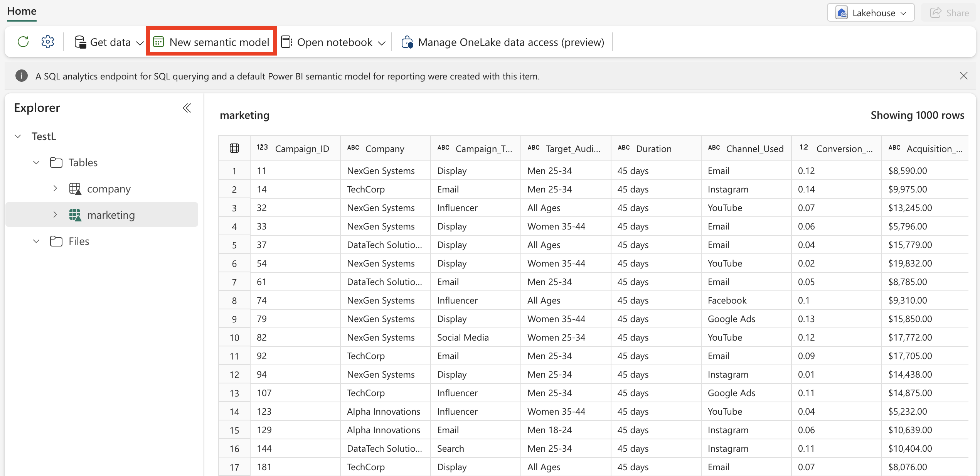The height and width of the screenshot is (476, 980).
Task: Click the Company column header
Action: (x=385, y=149)
